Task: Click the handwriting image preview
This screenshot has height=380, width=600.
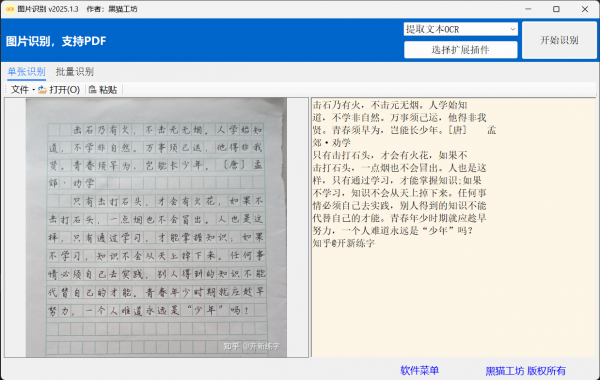Action: 156,228
